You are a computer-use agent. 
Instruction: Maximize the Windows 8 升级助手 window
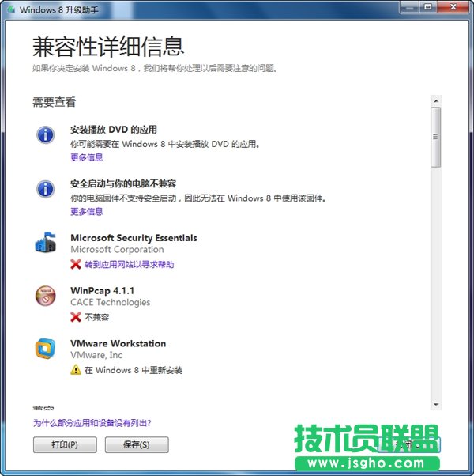click(428, 7)
